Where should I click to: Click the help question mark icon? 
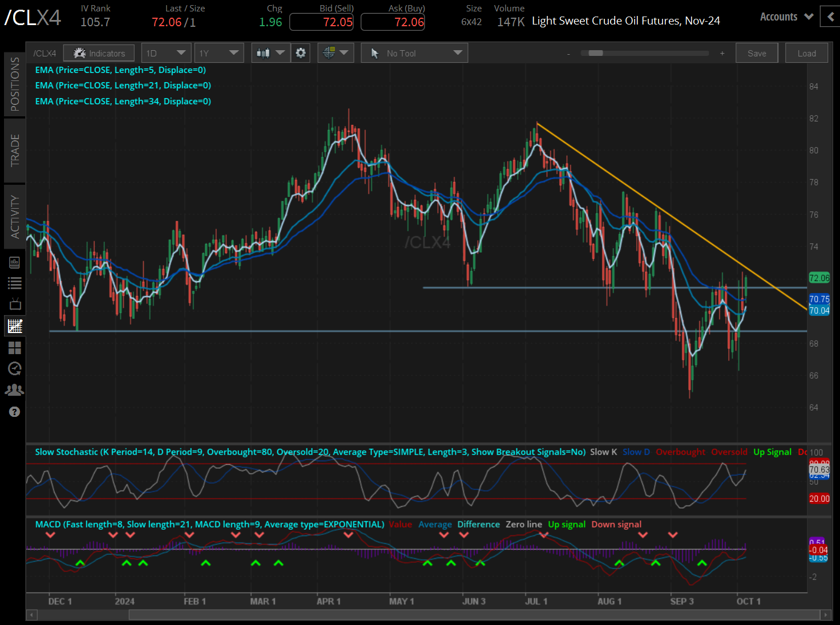tap(15, 412)
